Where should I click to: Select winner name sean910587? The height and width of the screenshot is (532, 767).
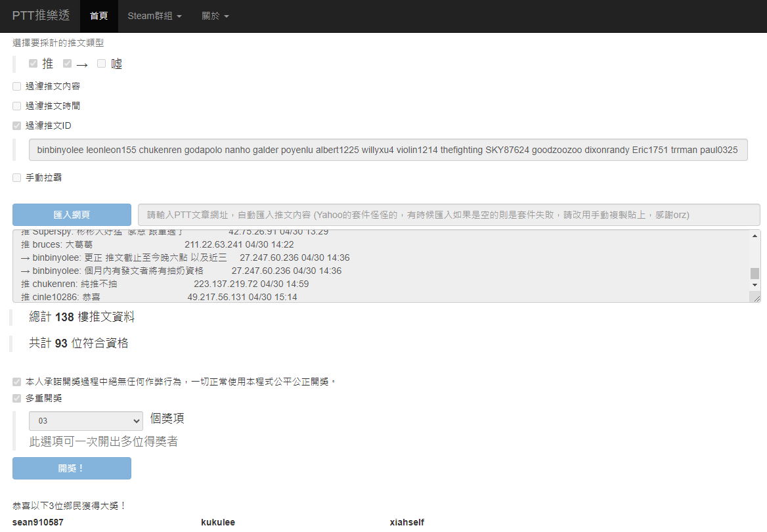(37, 522)
